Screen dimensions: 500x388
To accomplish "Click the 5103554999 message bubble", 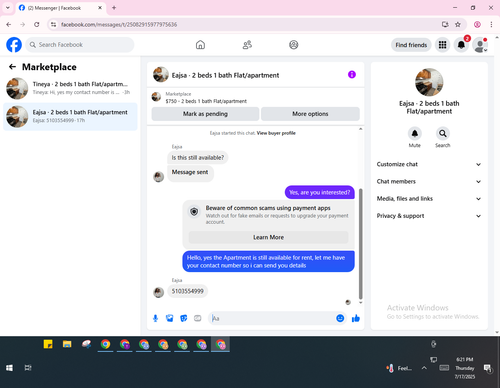I will (187, 291).
